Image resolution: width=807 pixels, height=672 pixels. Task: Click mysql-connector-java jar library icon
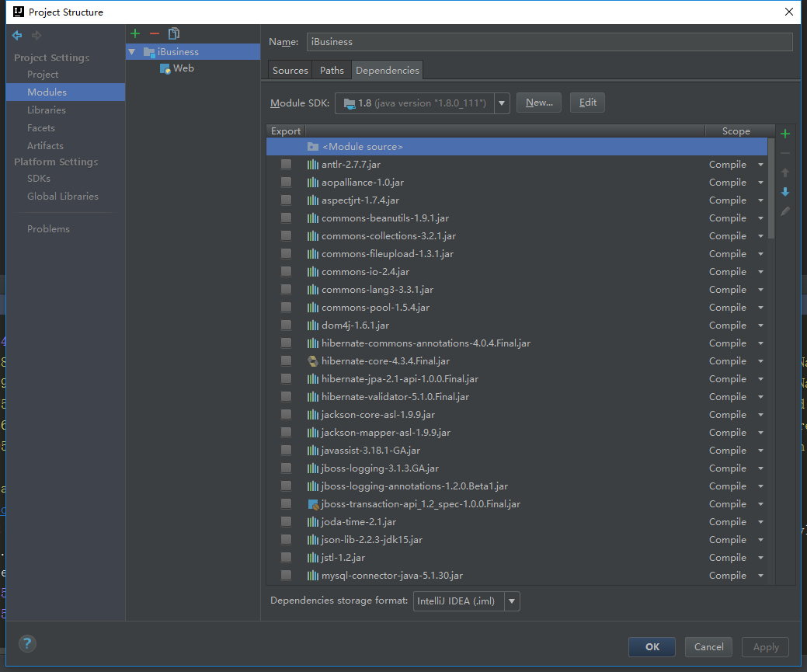click(313, 576)
